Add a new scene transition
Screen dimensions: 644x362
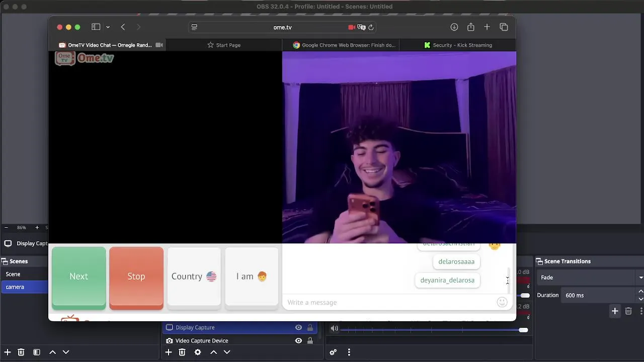(x=615, y=311)
